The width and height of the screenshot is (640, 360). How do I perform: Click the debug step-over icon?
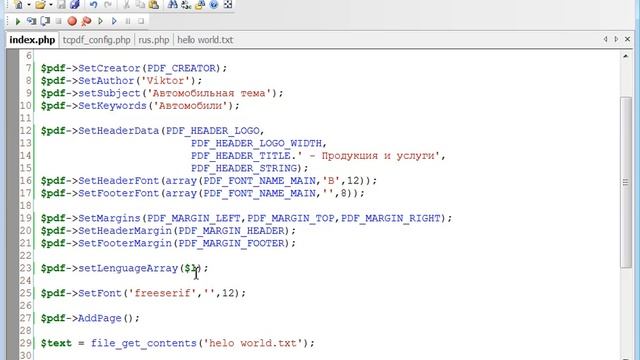point(45,21)
